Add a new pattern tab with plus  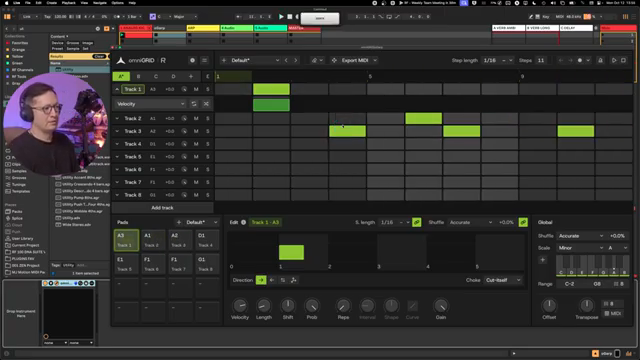point(191,76)
